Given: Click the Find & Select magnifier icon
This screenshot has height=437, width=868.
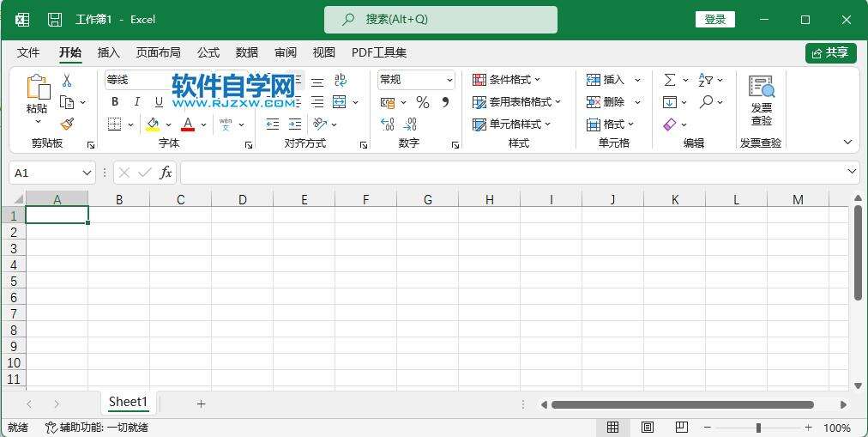Looking at the screenshot, I should (707, 102).
